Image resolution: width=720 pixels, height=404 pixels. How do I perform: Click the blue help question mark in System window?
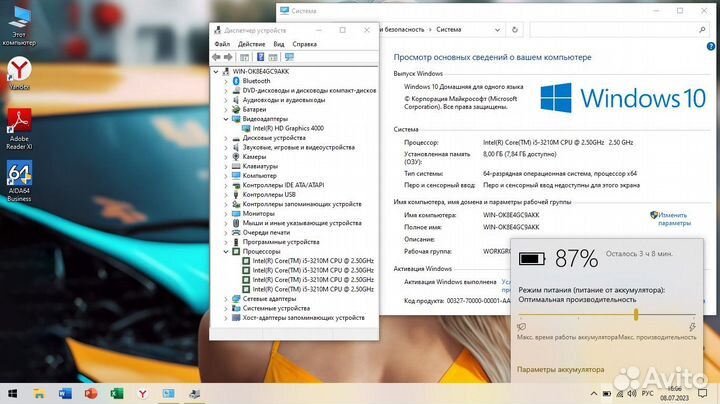click(711, 46)
